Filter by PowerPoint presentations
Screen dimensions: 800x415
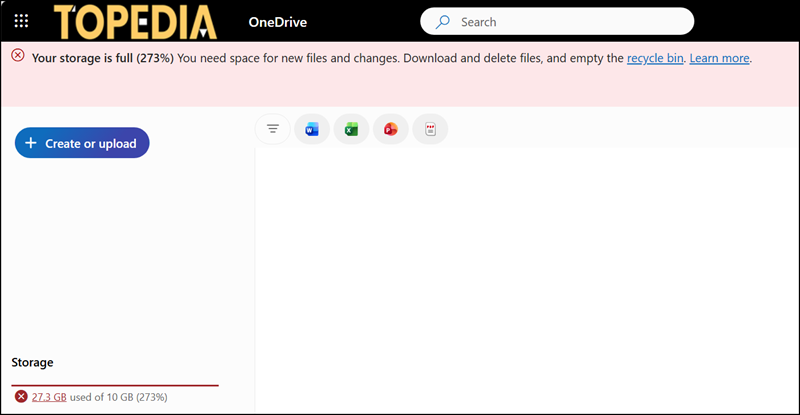pos(391,129)
